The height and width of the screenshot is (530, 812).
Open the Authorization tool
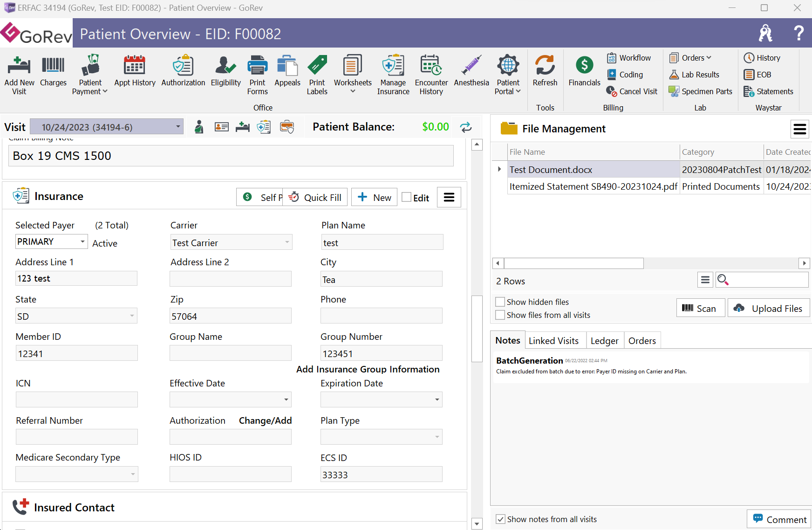click(x=183, y=71)
